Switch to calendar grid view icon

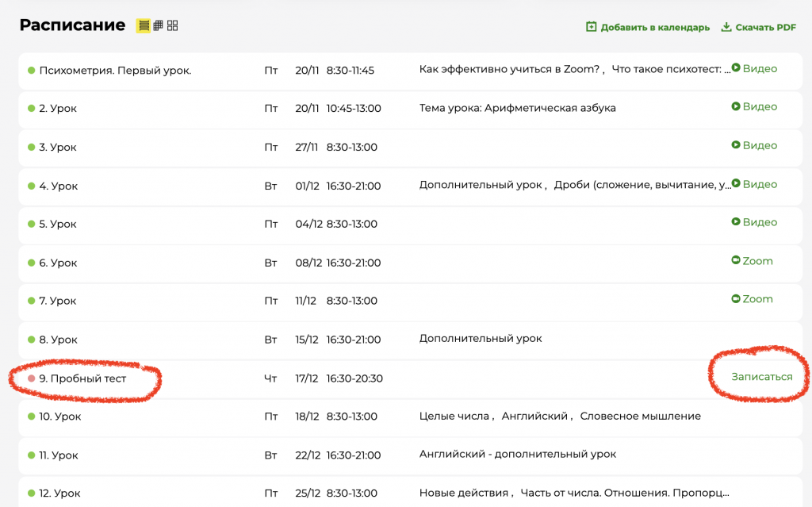tap(158, 25)
